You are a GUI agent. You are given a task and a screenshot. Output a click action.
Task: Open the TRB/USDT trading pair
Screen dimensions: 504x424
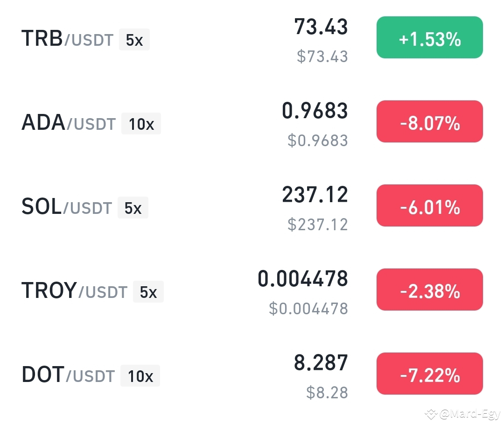68,39
